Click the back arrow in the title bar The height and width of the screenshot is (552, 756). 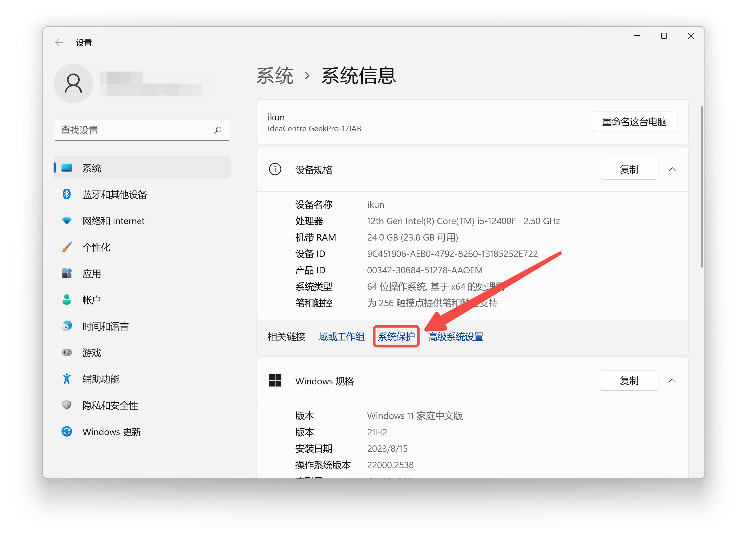click(x=59, y=42)
